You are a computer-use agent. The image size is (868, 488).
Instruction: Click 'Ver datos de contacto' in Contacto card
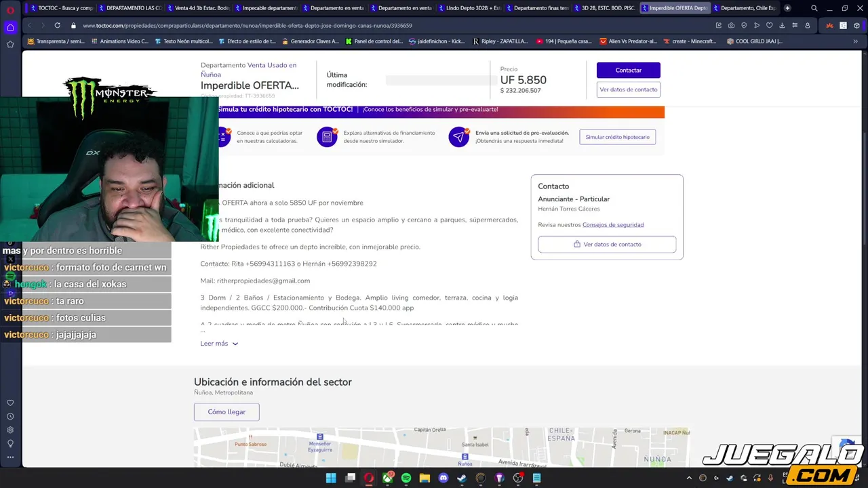(x=607, y=244)
